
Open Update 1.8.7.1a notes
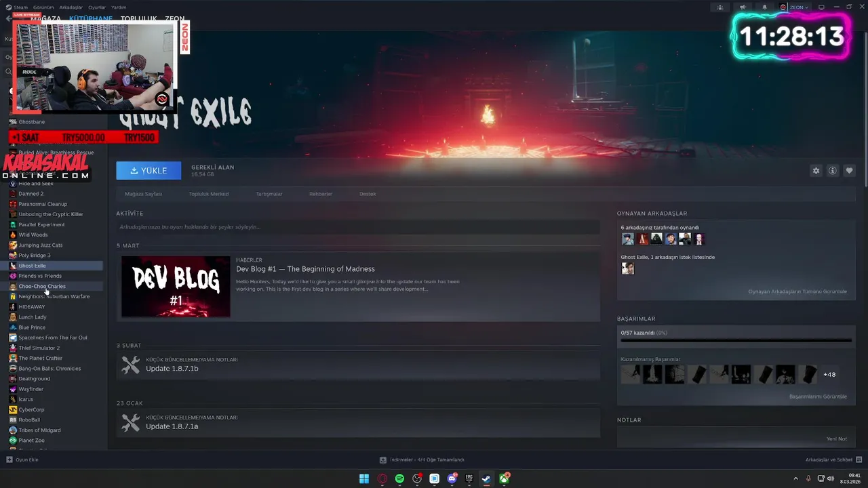[358, 424]
